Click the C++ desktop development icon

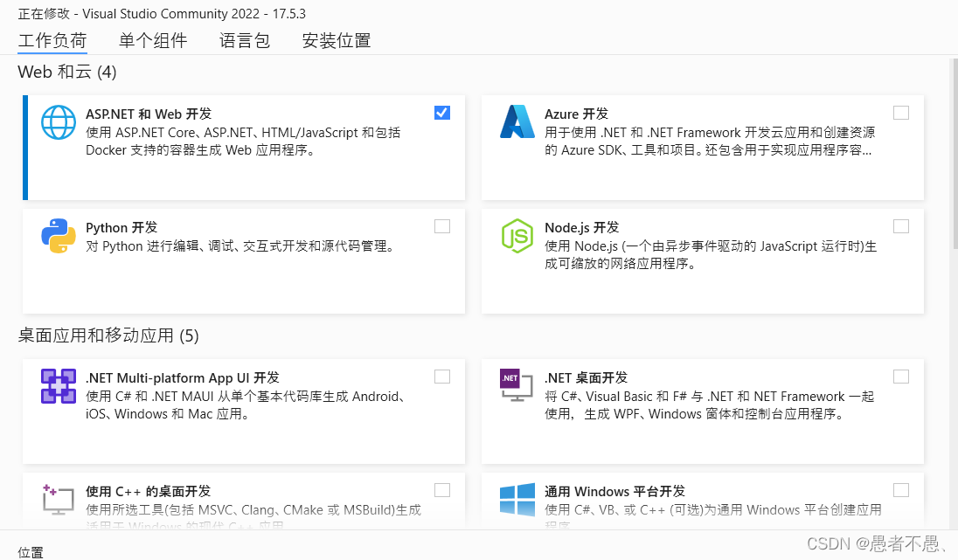[x=58, y=499]
